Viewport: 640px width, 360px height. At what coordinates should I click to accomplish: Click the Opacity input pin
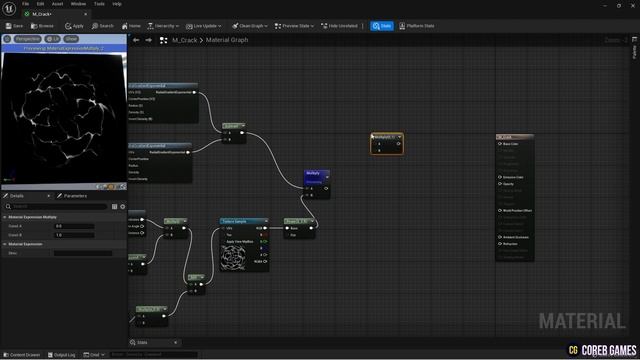point(500,184)
